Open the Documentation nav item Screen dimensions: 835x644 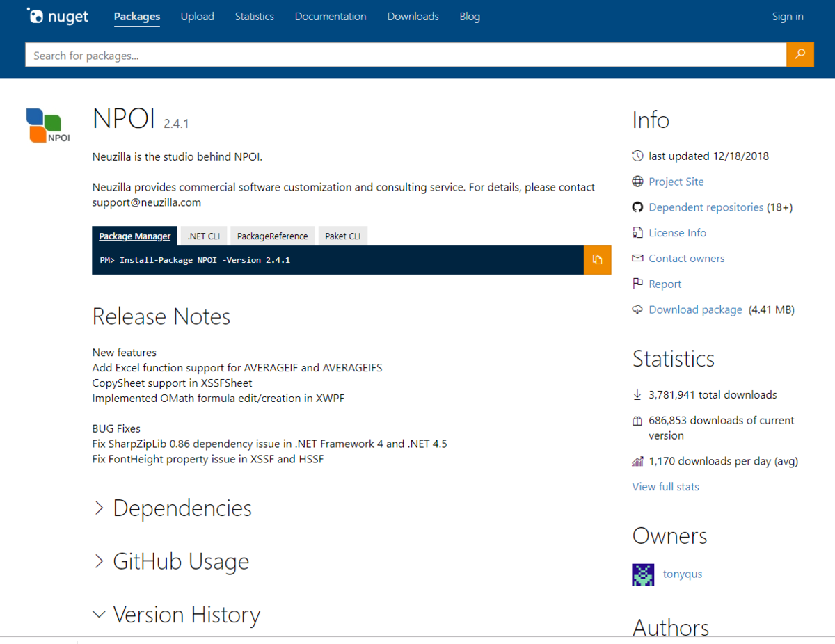point(331,17)
